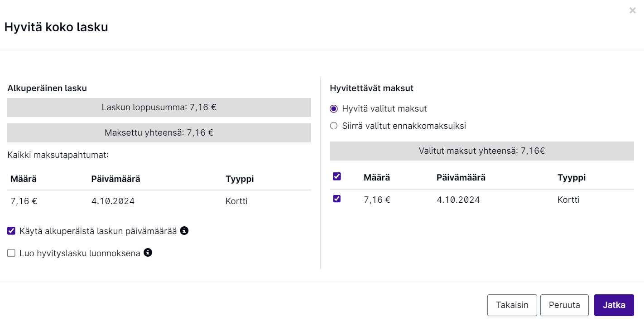Click info icon beside Käytä alkuperäistä laskun päivämäärää
This screenshot has height=322, width=644.
coord(184,231)
